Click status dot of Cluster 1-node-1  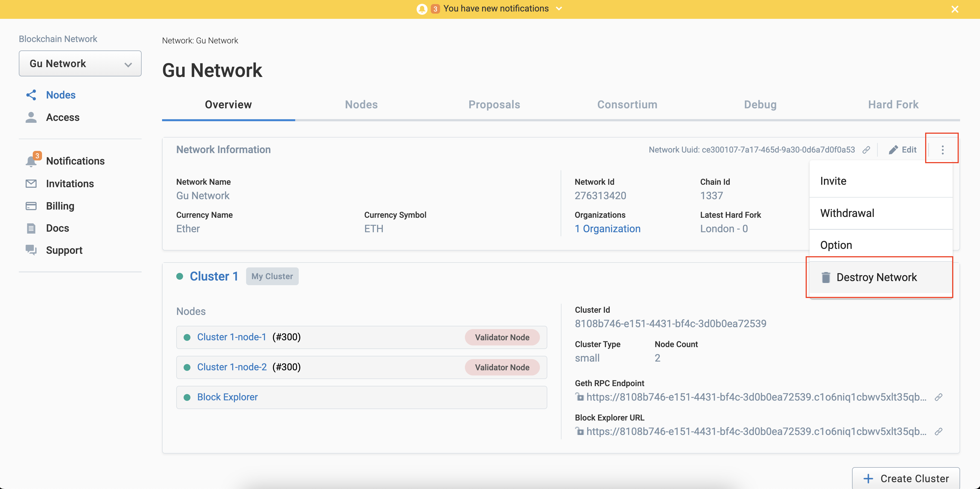click(187, 338)
